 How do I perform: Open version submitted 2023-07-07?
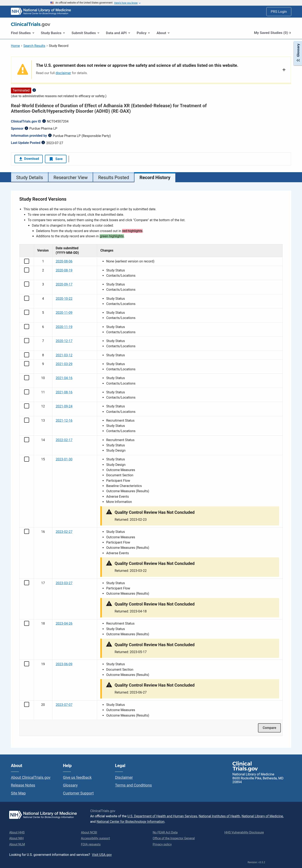point(64,705)
